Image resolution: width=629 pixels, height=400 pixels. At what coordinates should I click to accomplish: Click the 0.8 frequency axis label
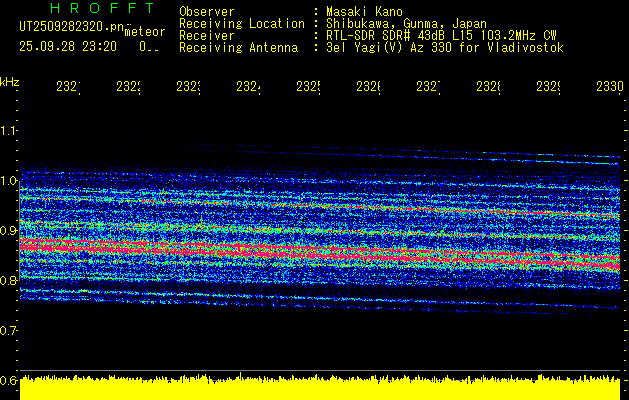[x=8, y=280]
